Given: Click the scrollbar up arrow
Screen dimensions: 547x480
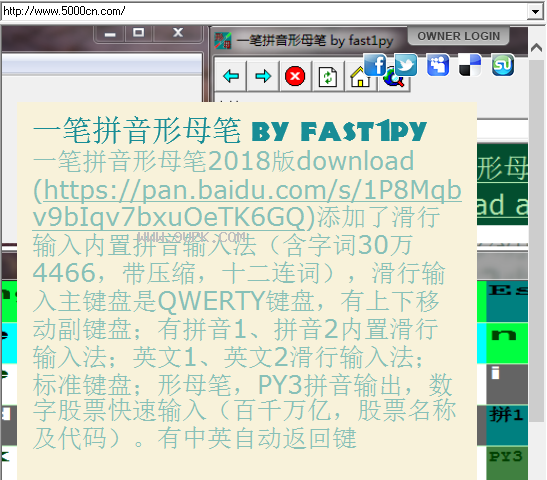Looking at the screenshot, I should point(537,48).
